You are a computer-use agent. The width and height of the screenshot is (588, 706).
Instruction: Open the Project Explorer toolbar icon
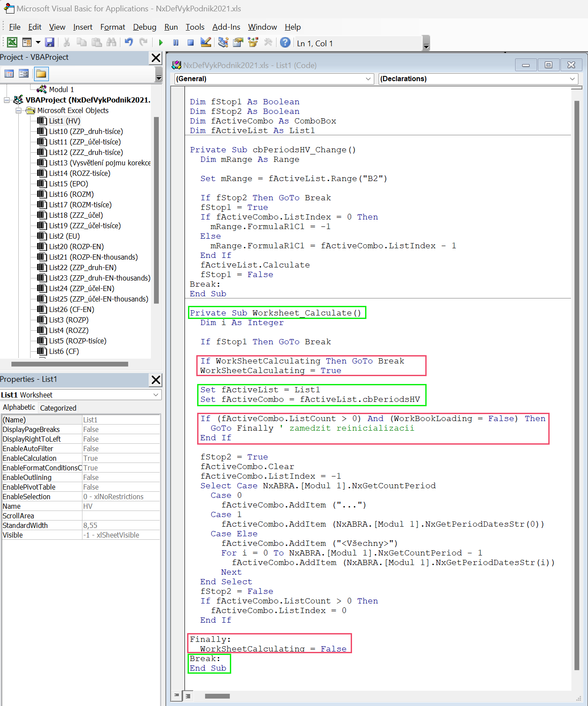click(223, 42)
